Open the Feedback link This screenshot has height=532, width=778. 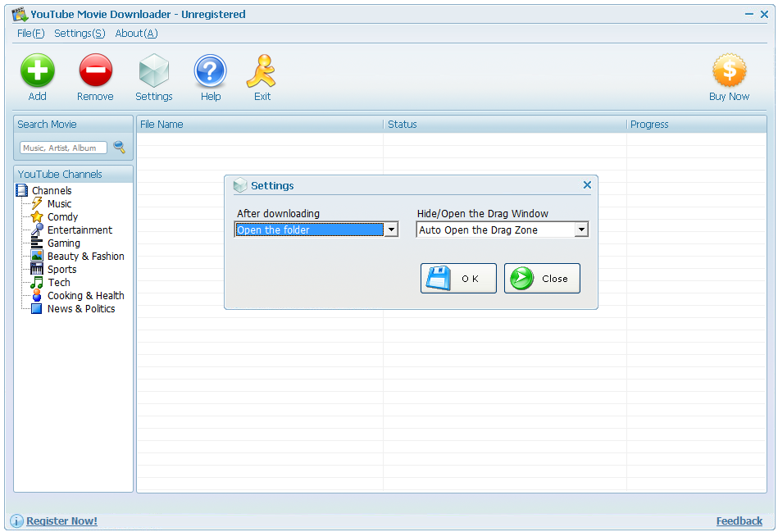[739, 521]
